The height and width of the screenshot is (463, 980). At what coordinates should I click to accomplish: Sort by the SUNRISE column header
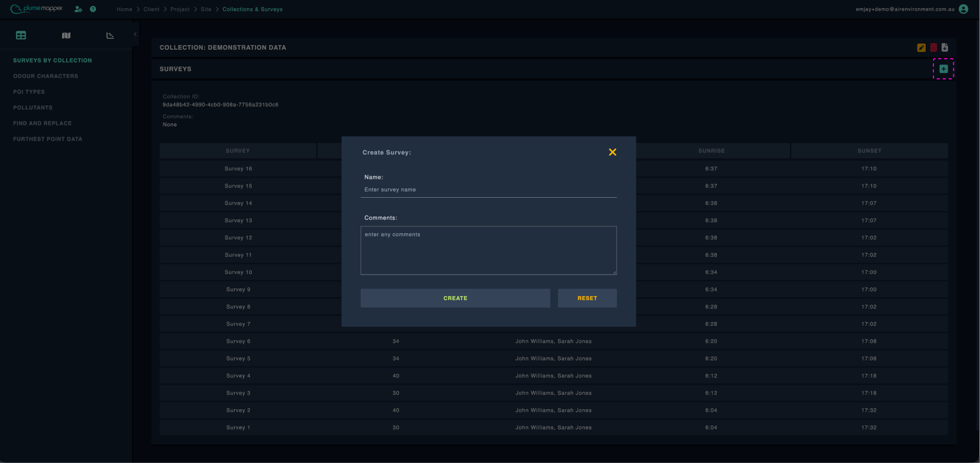point(712,151)
